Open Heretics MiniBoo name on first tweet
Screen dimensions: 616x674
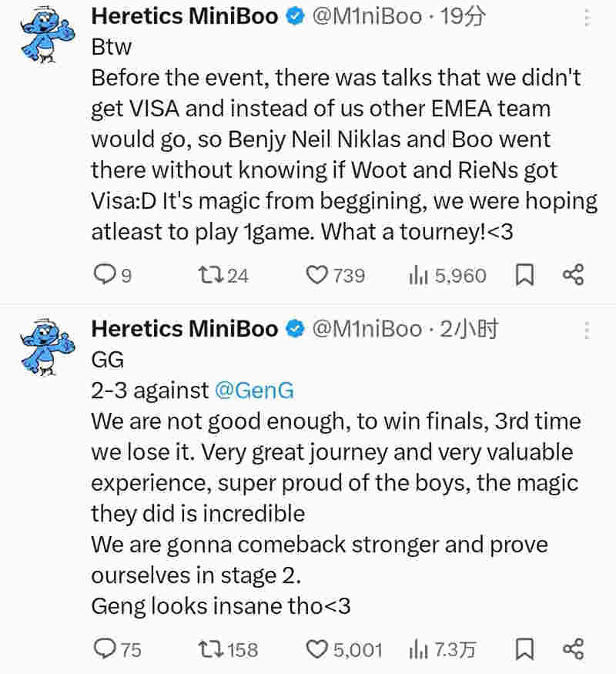pyautogui.click(x=185, y=16)
